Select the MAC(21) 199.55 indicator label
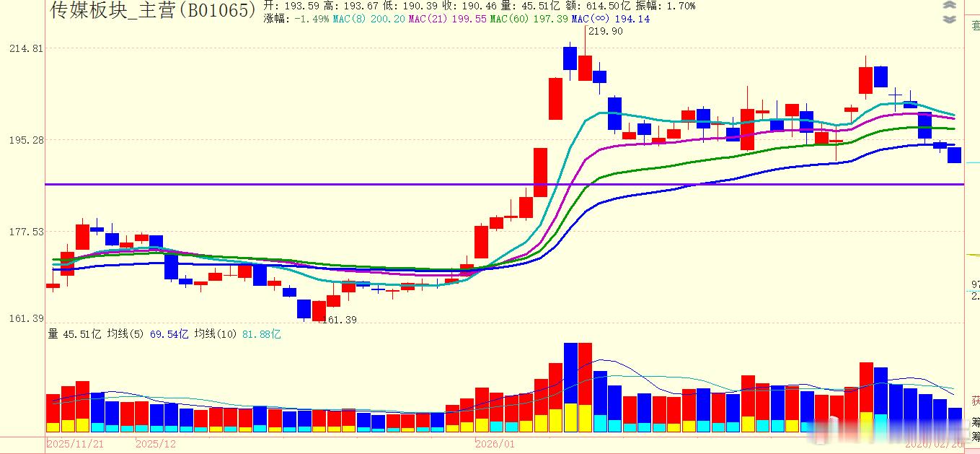 coord(447,19)
